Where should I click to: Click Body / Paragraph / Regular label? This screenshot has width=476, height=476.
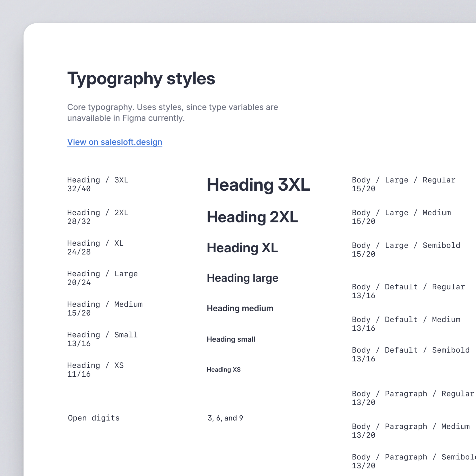click(x=413, y=398)
